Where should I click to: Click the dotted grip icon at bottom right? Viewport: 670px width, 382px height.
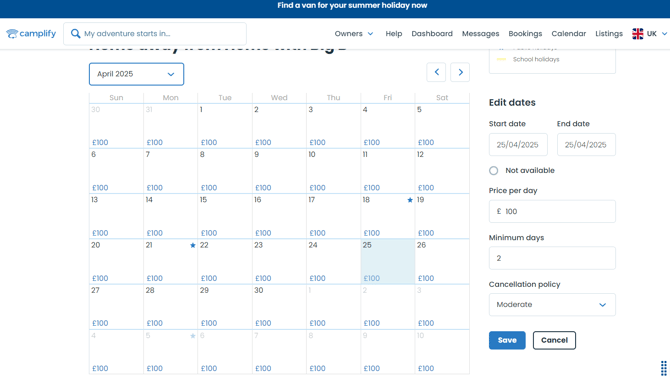pos(664,368)
